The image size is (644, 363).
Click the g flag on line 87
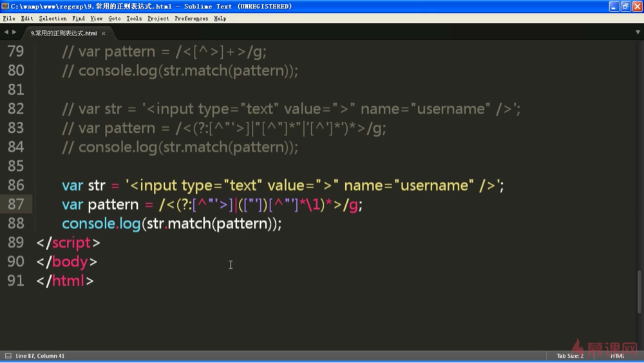click(353, 205)
